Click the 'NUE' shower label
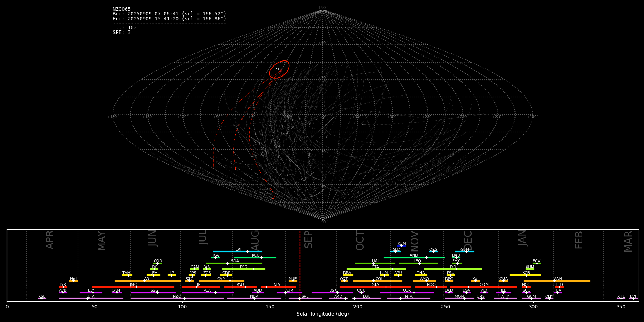 293,279
